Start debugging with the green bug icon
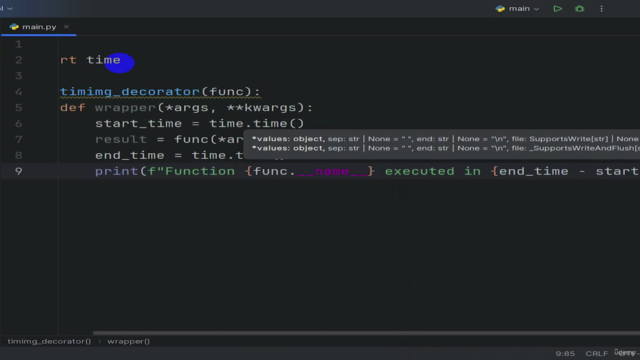640x360 pixels. [x=580, y=9]
